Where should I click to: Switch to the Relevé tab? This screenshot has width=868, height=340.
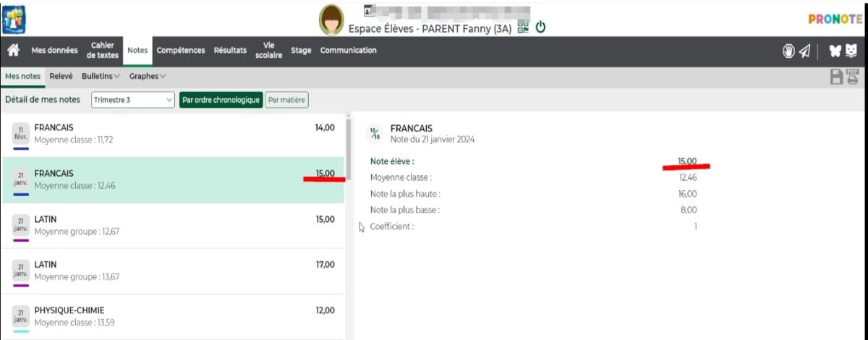pyautogui.click(x=61, y=76)
